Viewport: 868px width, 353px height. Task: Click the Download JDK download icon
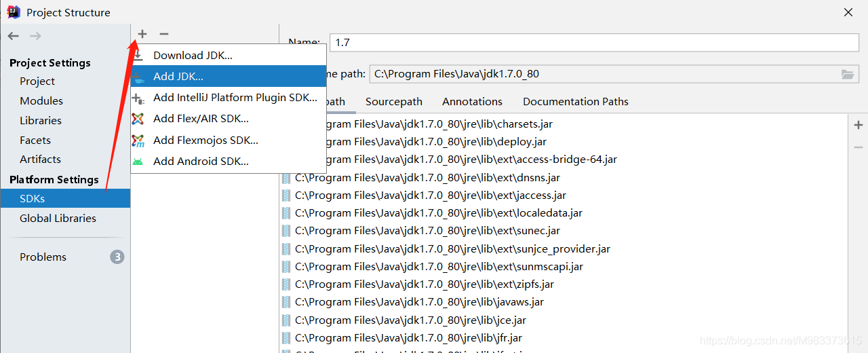click(x=138, y=55)
